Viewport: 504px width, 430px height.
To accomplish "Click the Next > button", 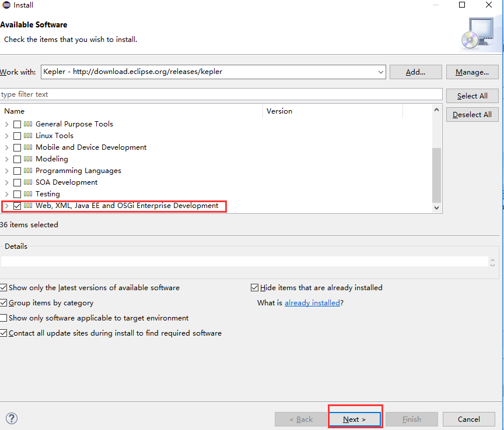I will (x=355, y=419).
